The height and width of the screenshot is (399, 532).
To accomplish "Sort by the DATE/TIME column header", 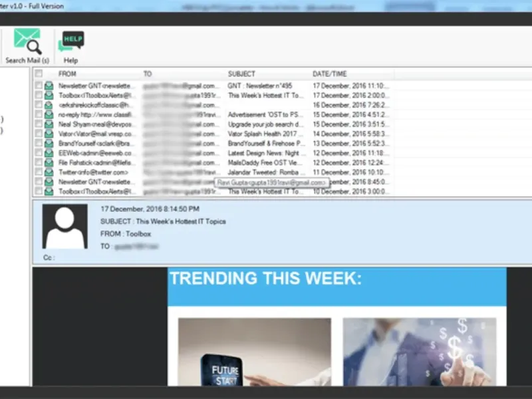I will coord(329,74).
